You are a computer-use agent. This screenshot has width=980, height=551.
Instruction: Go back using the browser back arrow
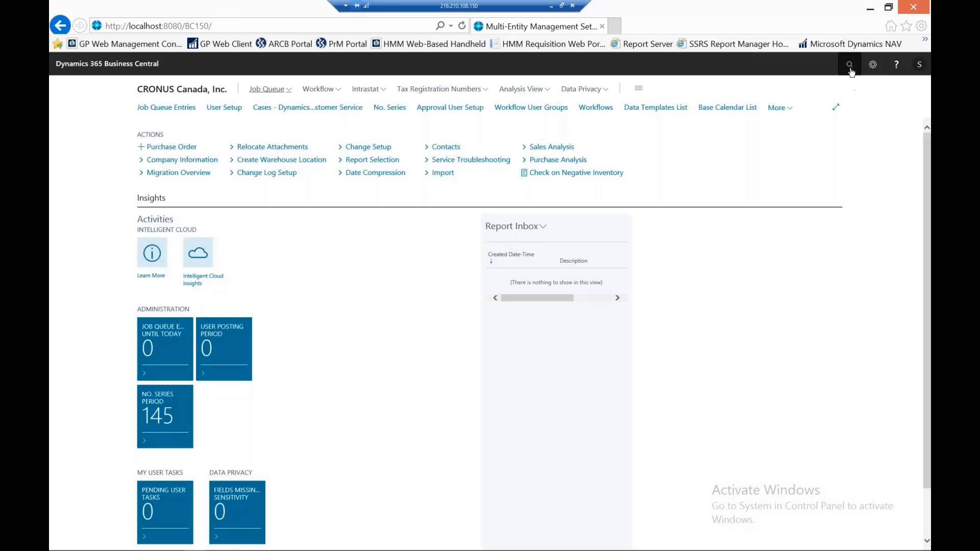click(60, 25)
